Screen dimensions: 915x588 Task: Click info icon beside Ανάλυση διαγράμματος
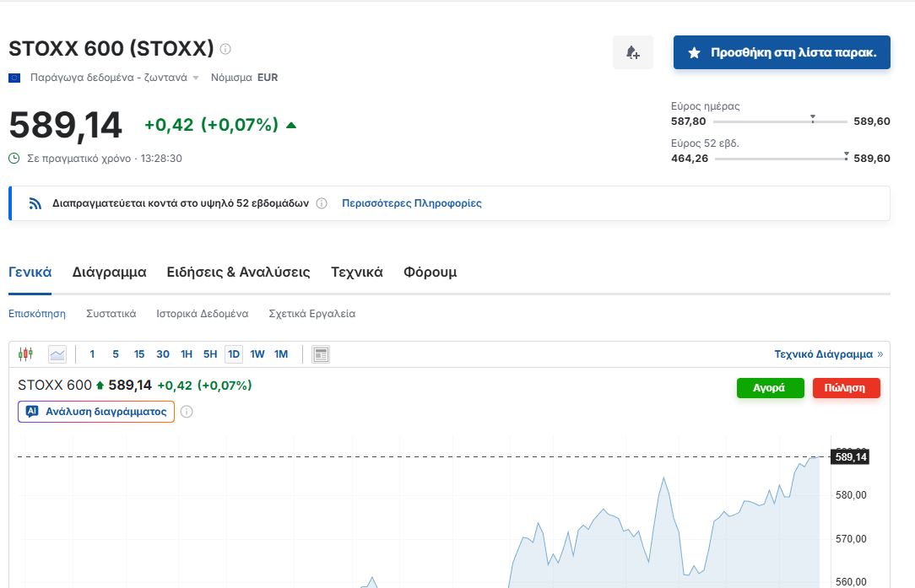(x=187, y=412)
